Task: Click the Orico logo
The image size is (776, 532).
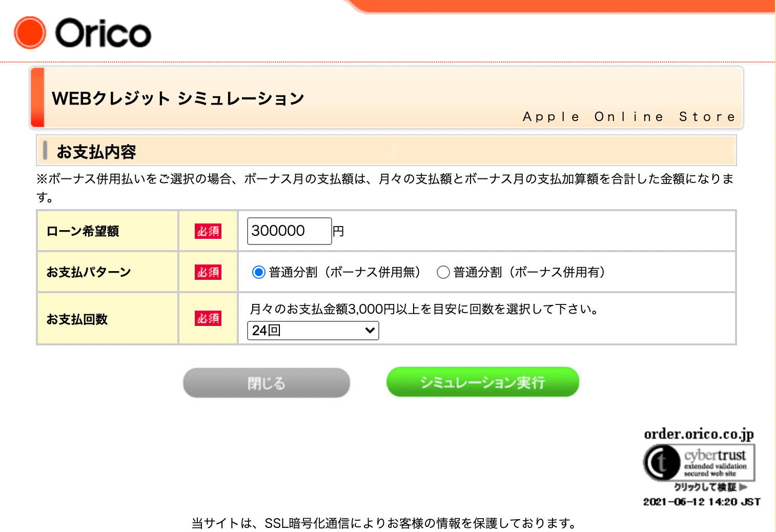Action: click(83, 33)
